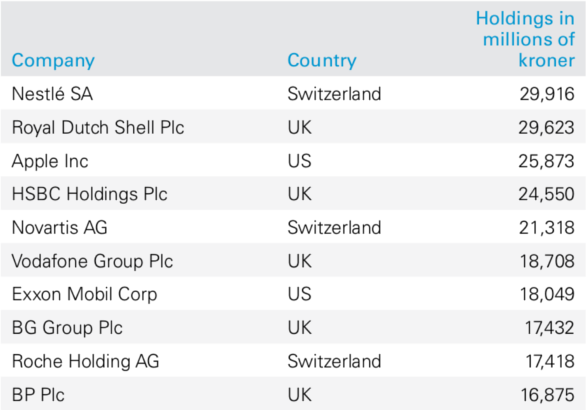Click the 29,916 holdings value
The image size is (586, 410).
click(x=547, y=94)
